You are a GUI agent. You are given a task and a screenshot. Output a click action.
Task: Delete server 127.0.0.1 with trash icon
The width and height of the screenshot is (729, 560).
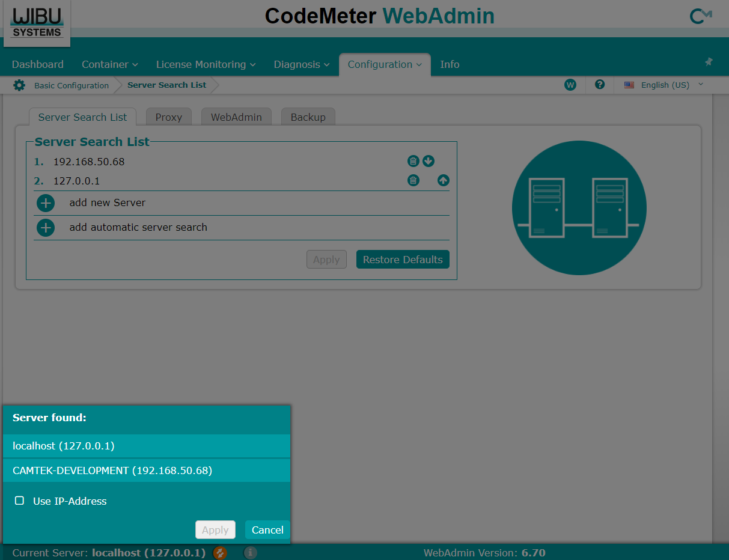click(x=413, y=180)
